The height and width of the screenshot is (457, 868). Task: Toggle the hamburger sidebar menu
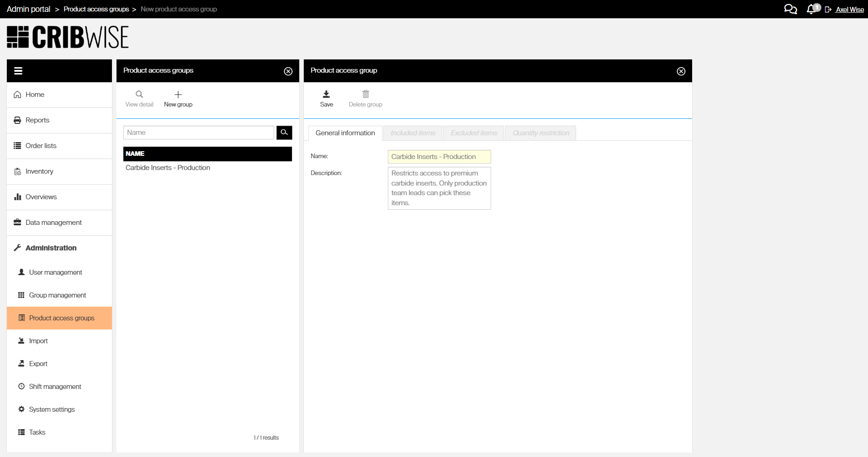point(18,71)
